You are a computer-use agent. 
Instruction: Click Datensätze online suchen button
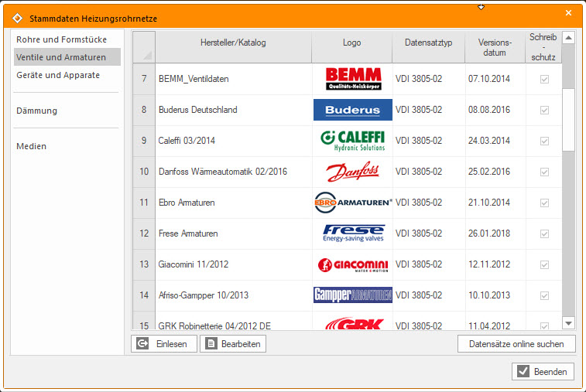tap(516, 344)
